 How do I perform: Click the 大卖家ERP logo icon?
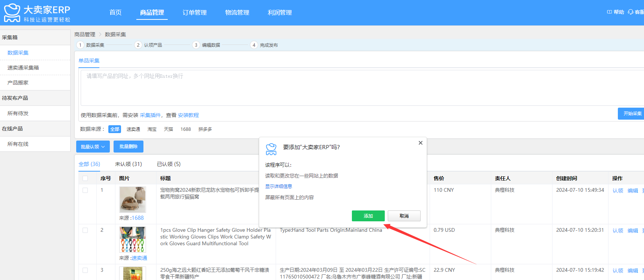[12, 13]
